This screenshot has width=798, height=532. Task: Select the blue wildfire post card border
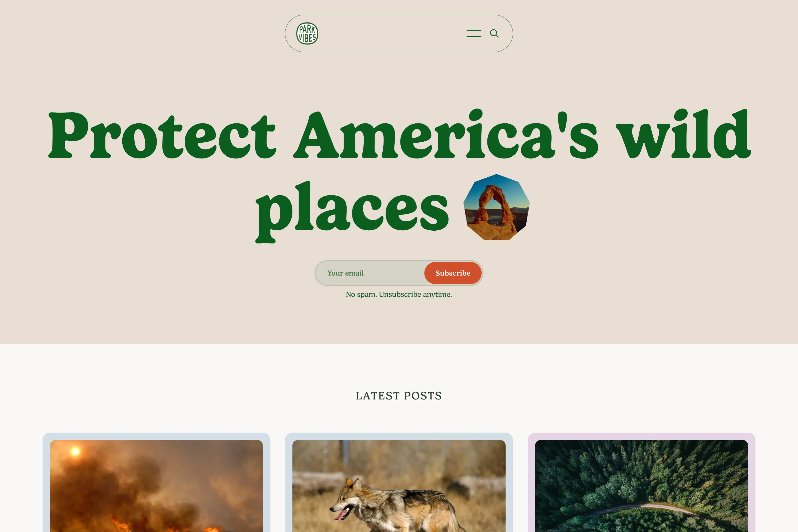[156, 436]
